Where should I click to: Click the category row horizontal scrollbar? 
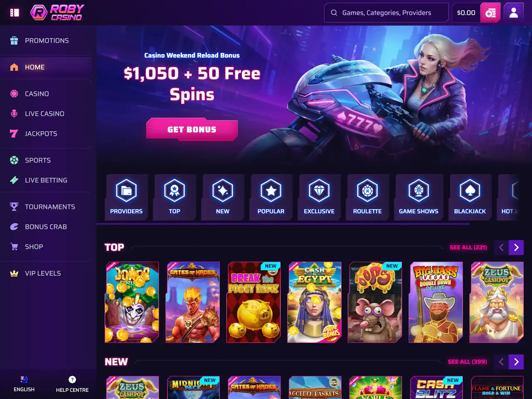click(283, 224)
